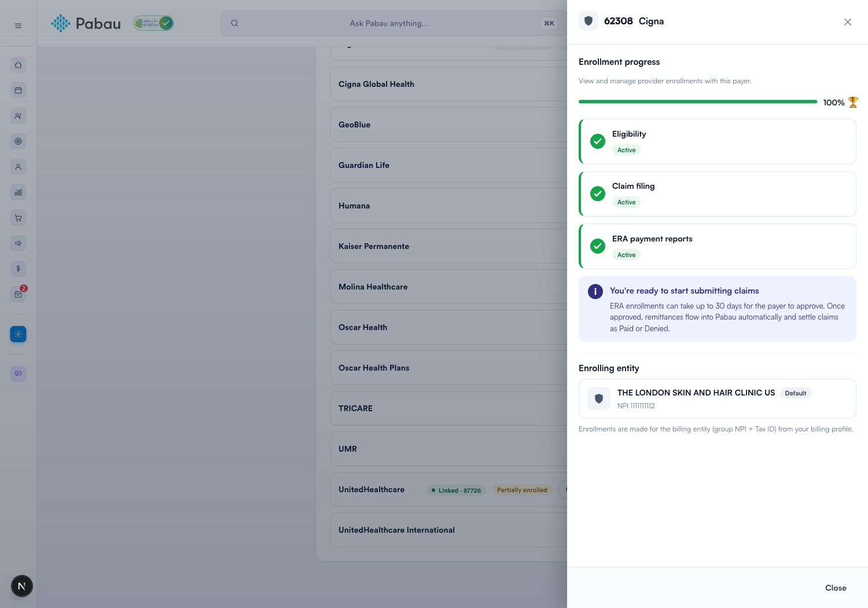The height and width of the screenshot is (608, 868).
Task: Select the TRICARE payer row
Action: pyautogui.click(x=448, y=408)
